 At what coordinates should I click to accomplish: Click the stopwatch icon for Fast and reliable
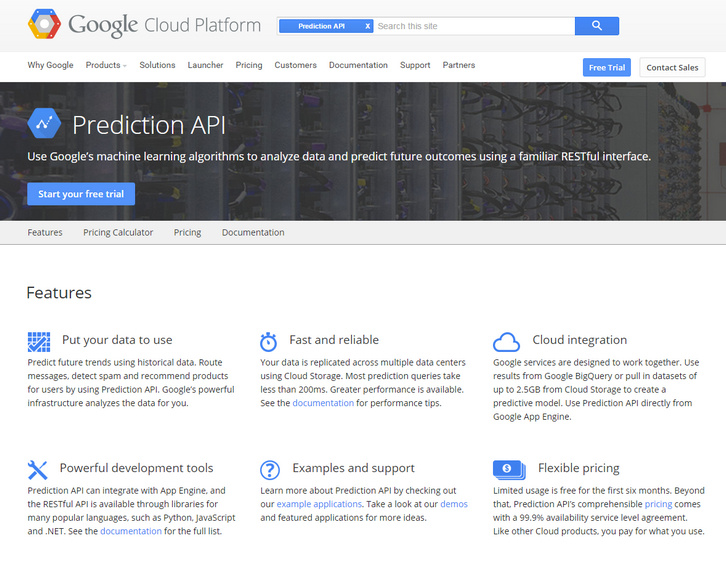(268, 341)
